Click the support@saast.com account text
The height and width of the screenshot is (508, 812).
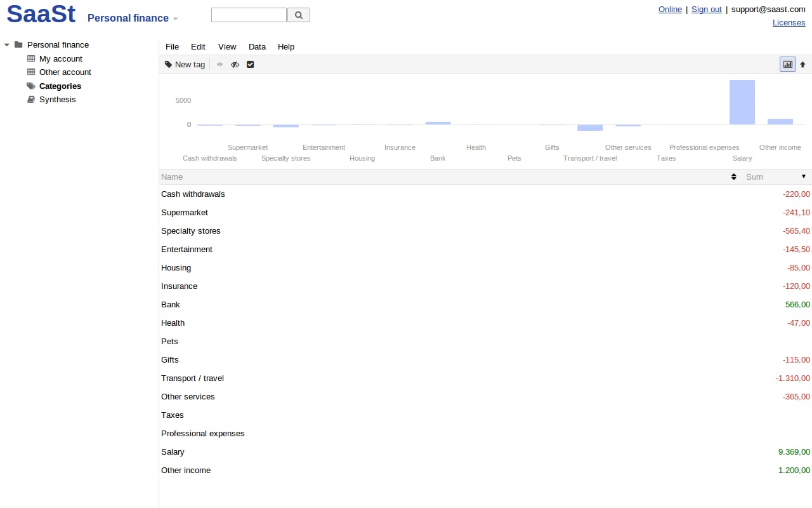coord(768,9)
